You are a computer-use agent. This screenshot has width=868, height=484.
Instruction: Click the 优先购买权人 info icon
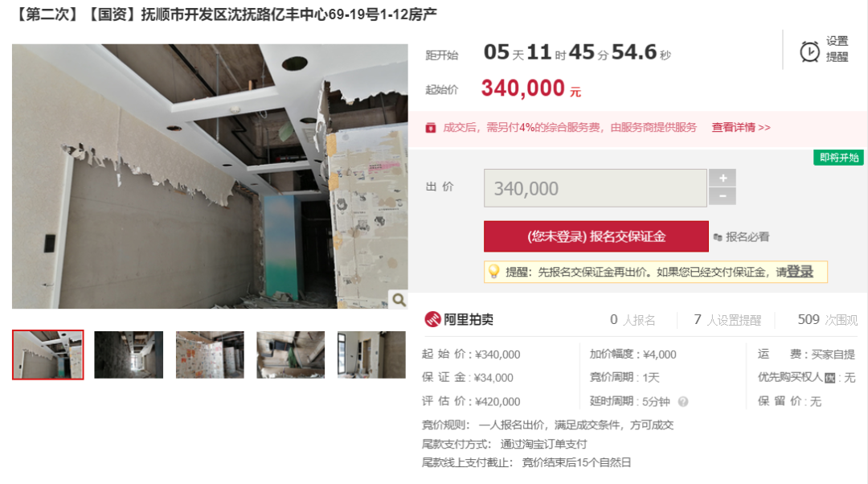tap(829, 378)
